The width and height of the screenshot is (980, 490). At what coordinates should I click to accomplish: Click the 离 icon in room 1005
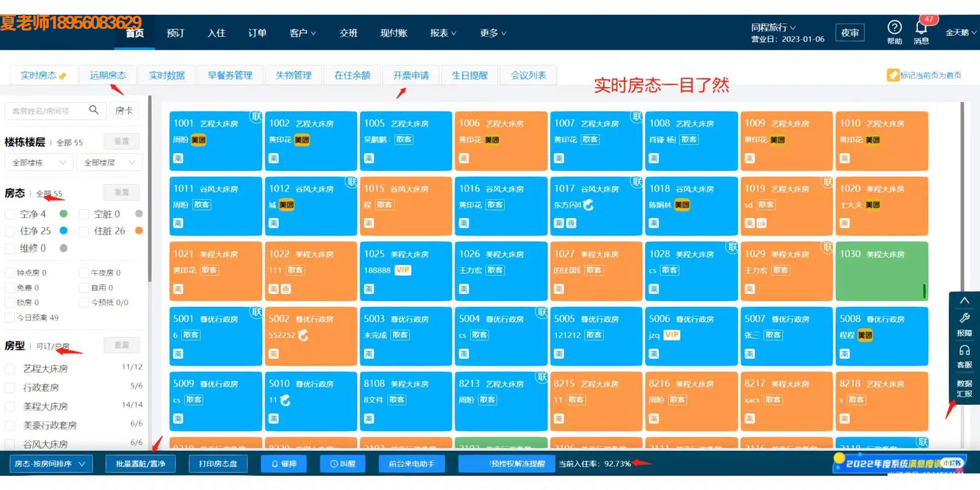tap(369, 158)
